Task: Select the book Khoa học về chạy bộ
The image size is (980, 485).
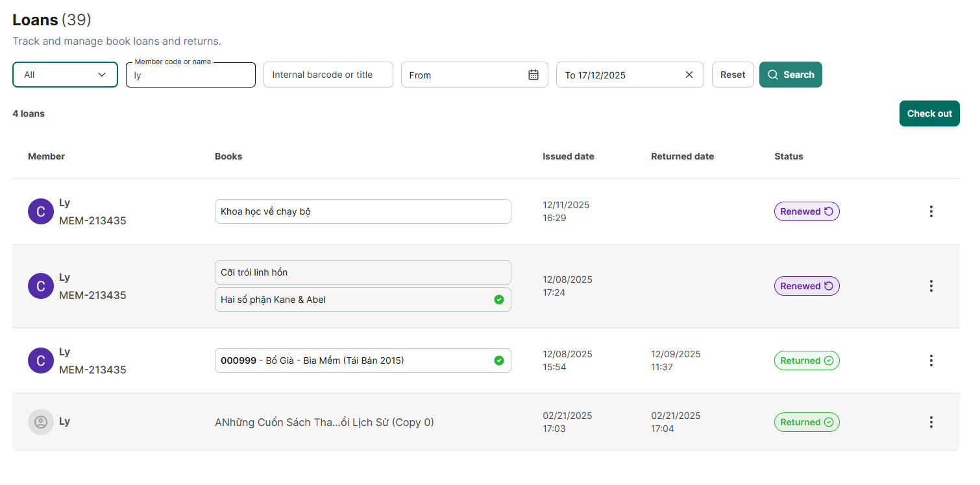Action: point(363,211)
